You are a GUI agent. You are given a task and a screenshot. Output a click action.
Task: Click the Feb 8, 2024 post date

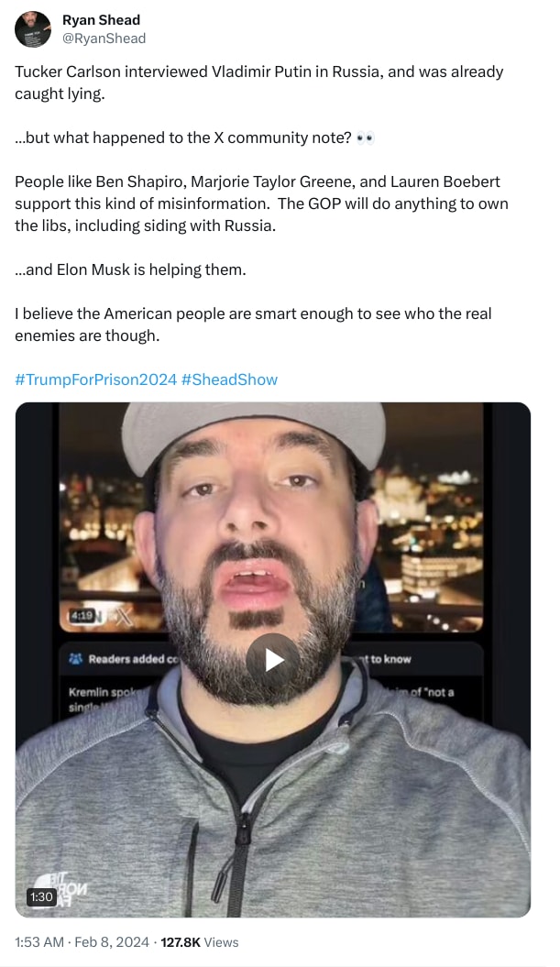pyautogui.click(x=112, y=941)
